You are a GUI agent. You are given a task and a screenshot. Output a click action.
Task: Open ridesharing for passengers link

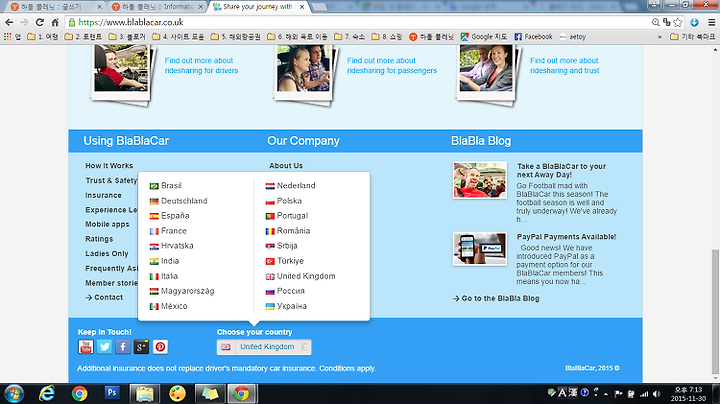[392, 66]
